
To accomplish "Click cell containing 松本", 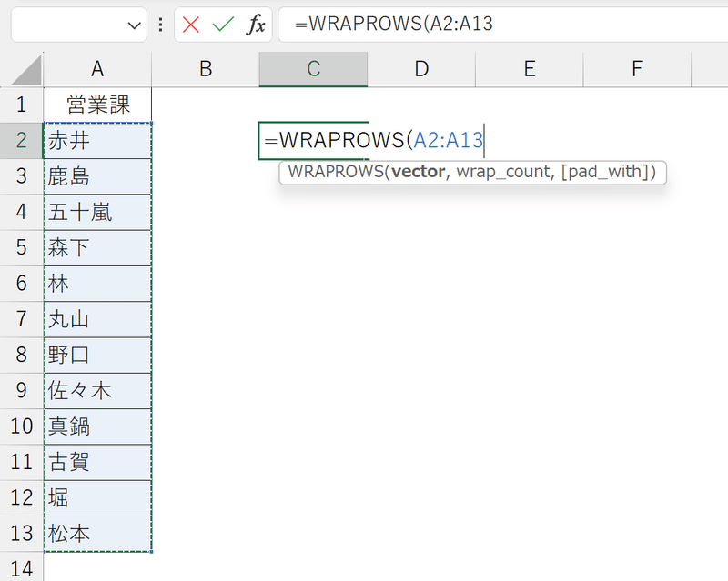I will 97,534.
